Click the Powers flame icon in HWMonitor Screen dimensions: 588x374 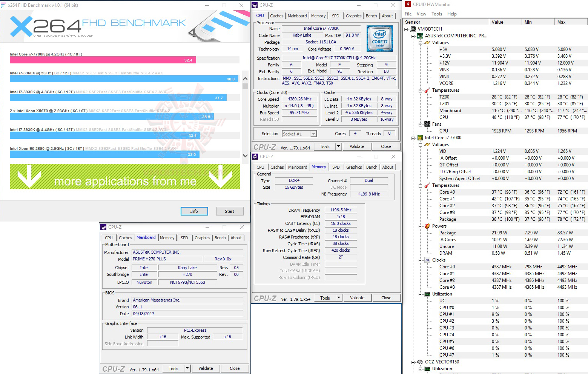(x=427, y=226)
